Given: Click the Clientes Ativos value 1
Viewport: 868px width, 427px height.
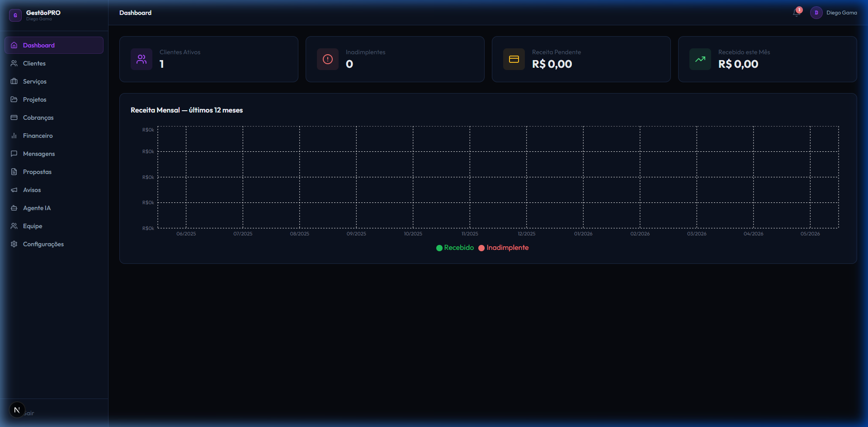Looking at the screenshot, I should pyautogui.click(x=162, y=64).
